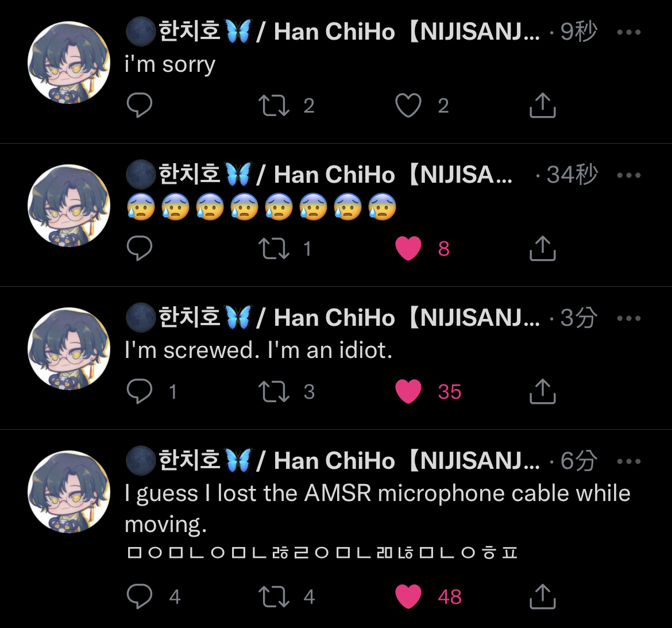Like the "i'm sorry" tweet
This screenshot has height=628, width=672.
[408, 106]
